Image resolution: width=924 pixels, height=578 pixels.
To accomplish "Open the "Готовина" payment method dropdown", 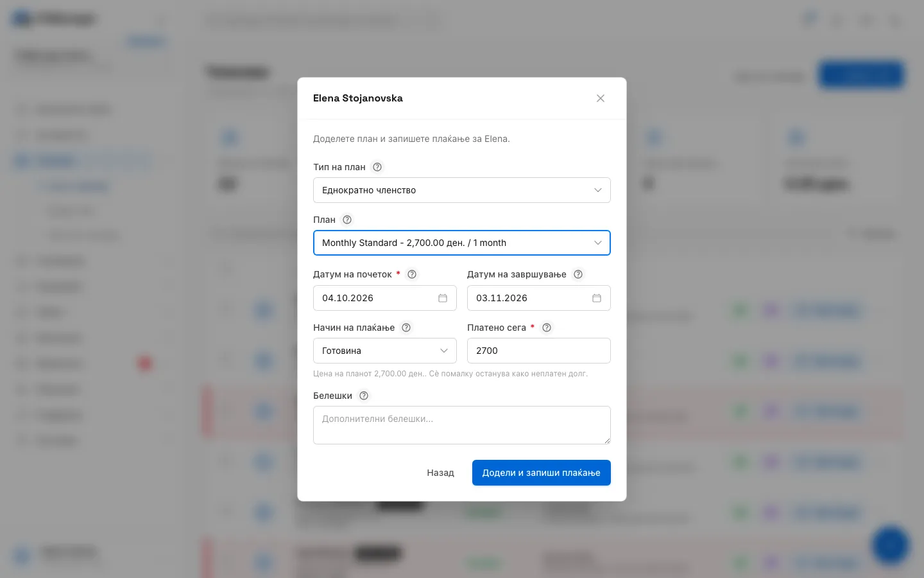I will 385,351.
